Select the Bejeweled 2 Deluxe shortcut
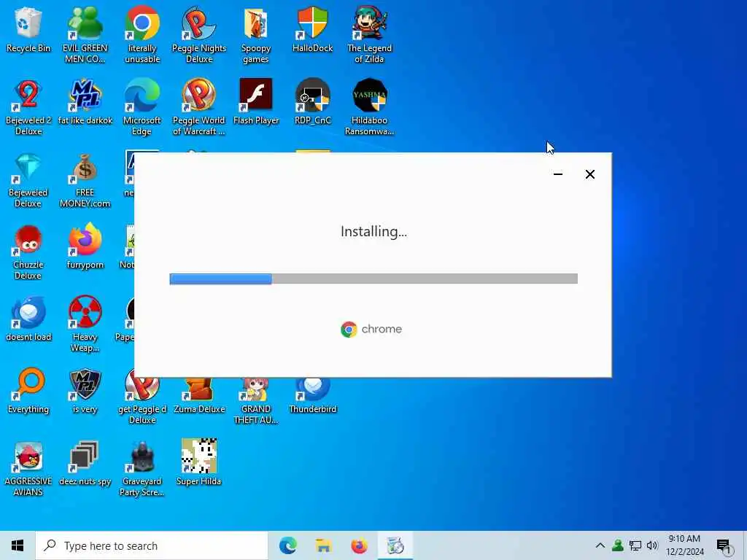 [x=28, y=107]
